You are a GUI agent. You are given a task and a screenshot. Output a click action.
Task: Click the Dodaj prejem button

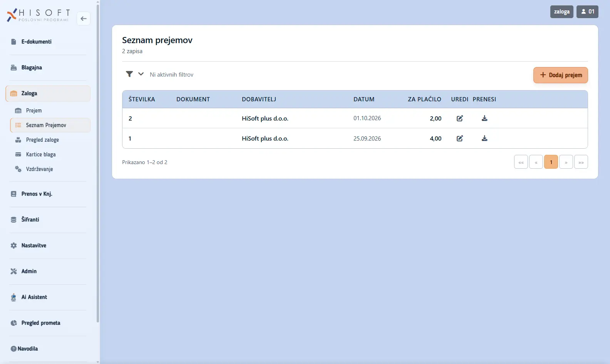561,75
